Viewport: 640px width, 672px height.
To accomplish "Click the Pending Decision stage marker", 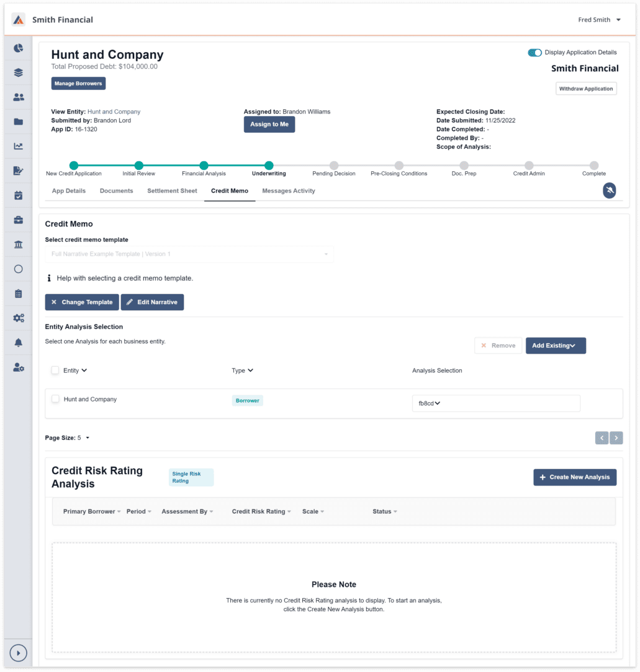I will (334, 166).
